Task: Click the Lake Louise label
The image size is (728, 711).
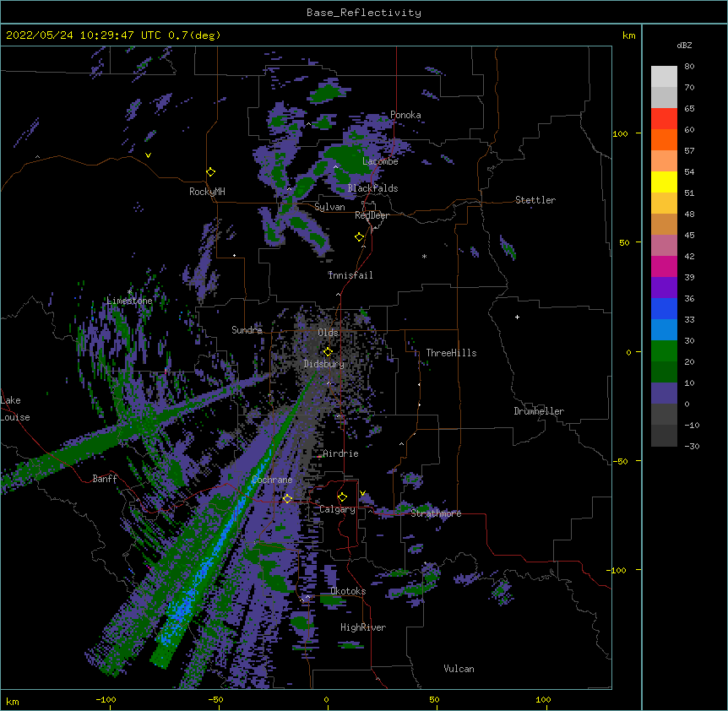Action: click(15, 409)
